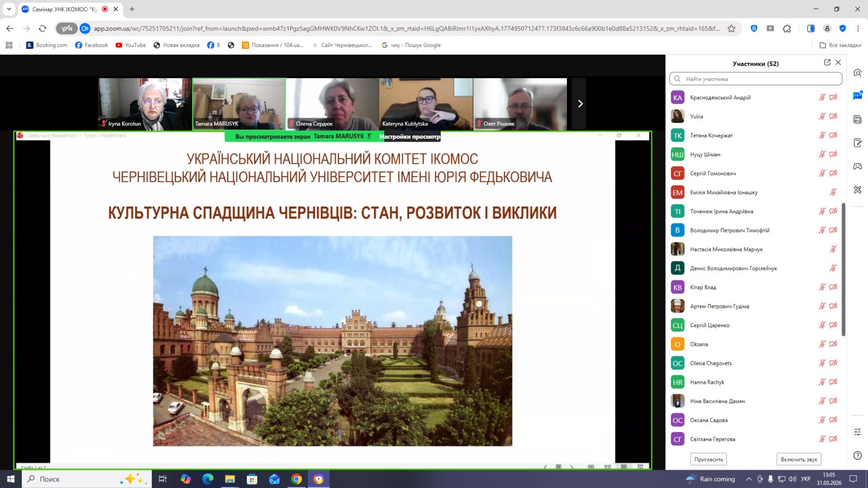868x488 pixels.
Task: Click muted mic icon for Сергій Гомонович
Action: point(822,174)
